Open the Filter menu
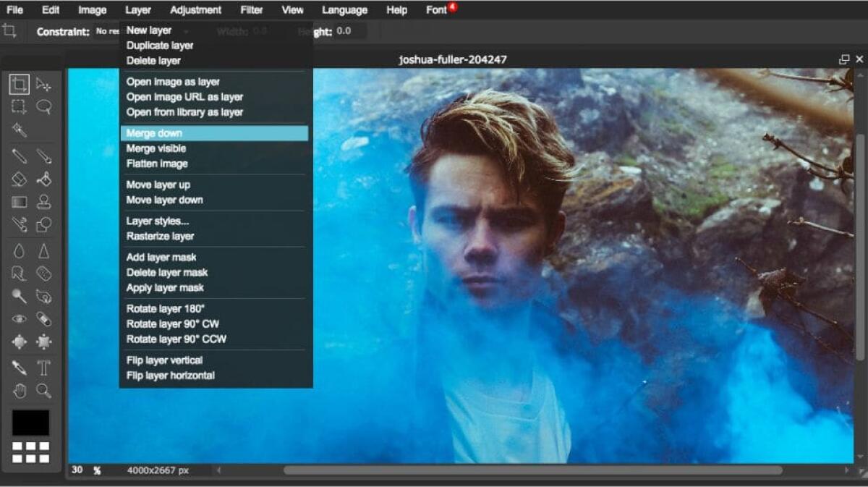The image size is (868, 487). [x=251, y=9]
